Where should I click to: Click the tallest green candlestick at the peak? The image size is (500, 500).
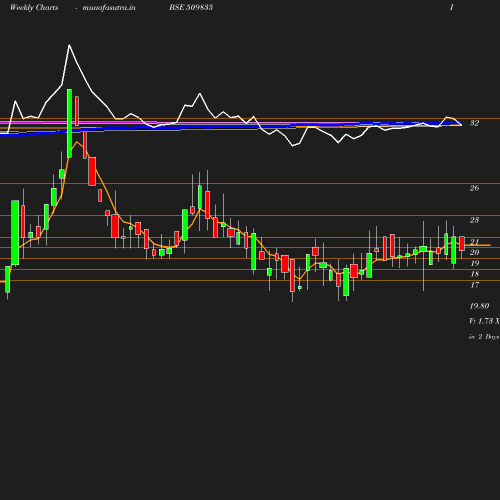click(x=69, y=123)
